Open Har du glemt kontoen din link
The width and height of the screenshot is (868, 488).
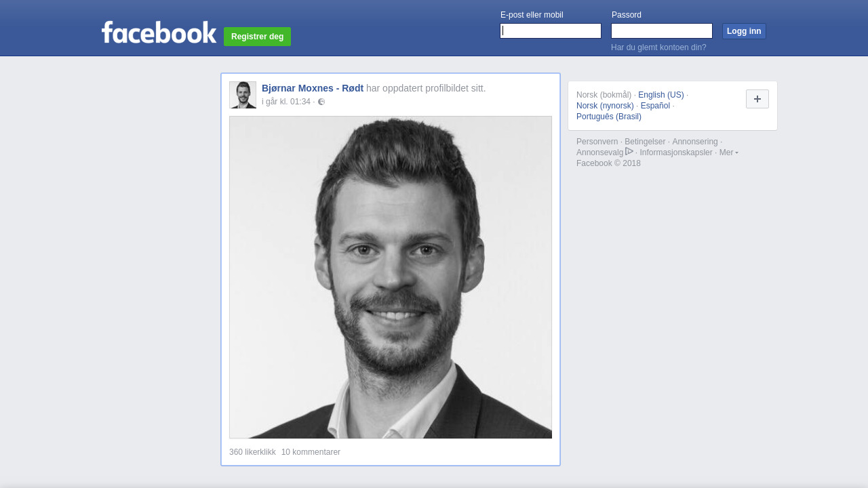point(658,47)
